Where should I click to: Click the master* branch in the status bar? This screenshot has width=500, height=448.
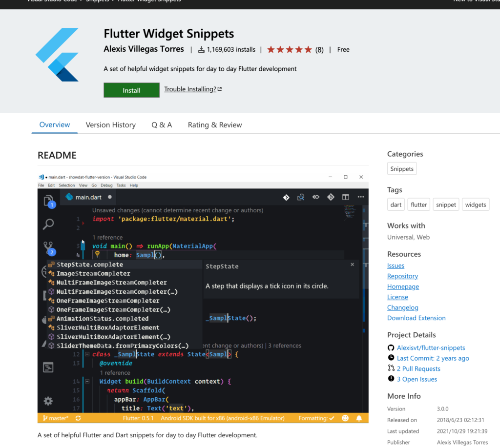pos(56,418)
